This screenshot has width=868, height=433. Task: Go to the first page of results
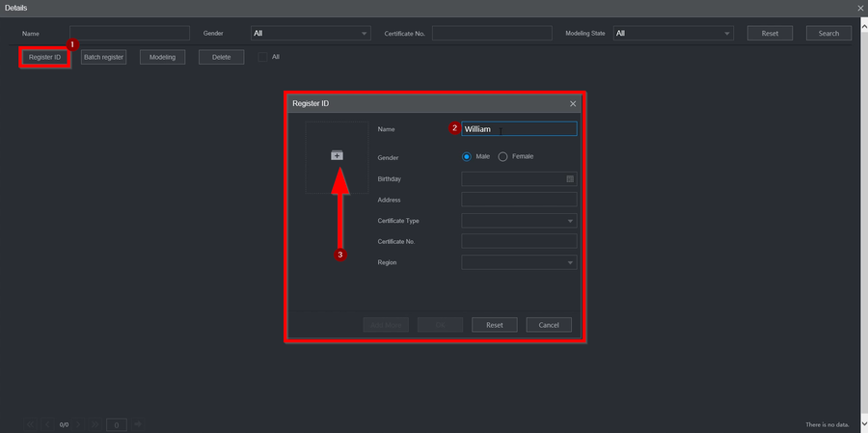[x=29, y=424]
